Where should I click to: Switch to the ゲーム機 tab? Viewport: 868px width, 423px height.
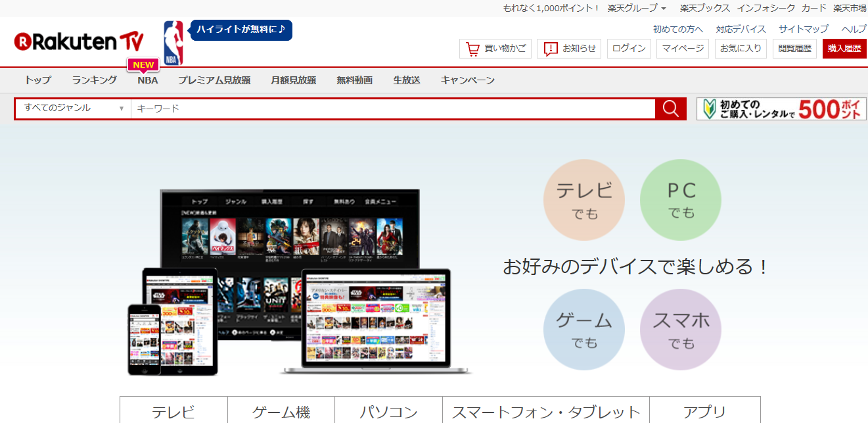pyautogui.click(x=281, y=411)
